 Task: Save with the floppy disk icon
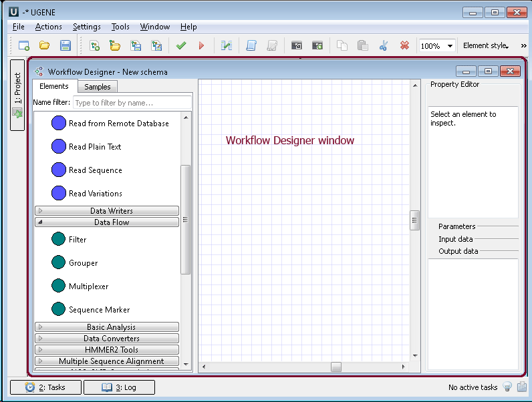pyautogui.click(x=65, y=45)
